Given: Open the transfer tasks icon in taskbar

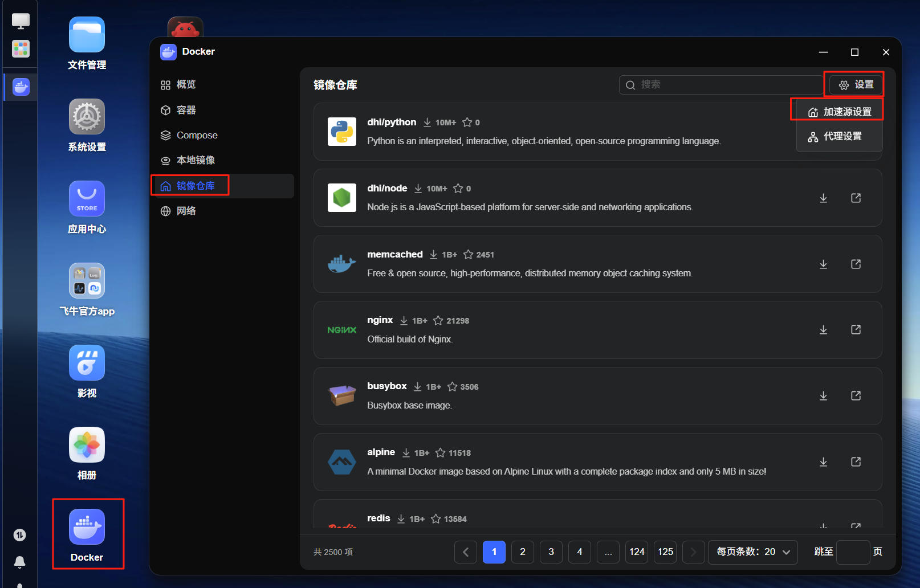Looking at the screenshot, I should tap(20, 535).
